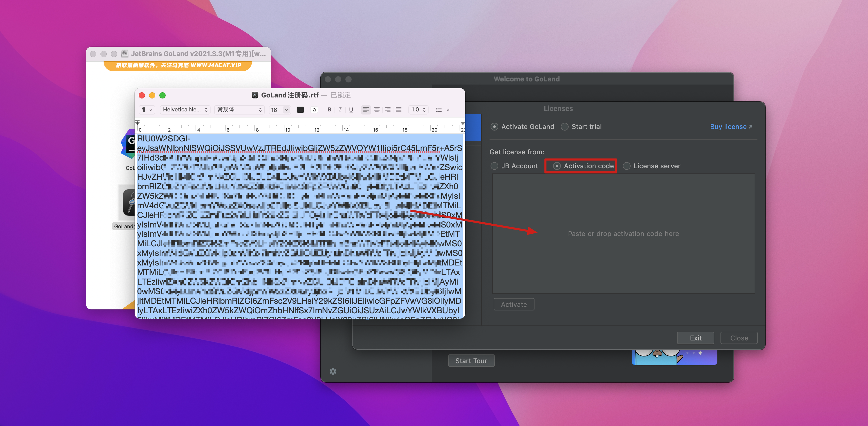The image size is (868, 426).
Task: Select the JB Account radio button
Action: pyautogui.click(x=494, y=166)
